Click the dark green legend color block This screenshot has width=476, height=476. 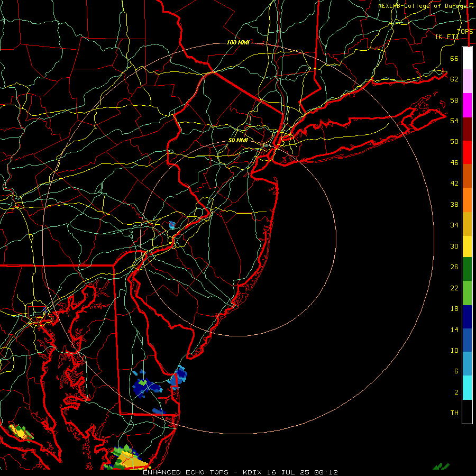pos(467,269)
